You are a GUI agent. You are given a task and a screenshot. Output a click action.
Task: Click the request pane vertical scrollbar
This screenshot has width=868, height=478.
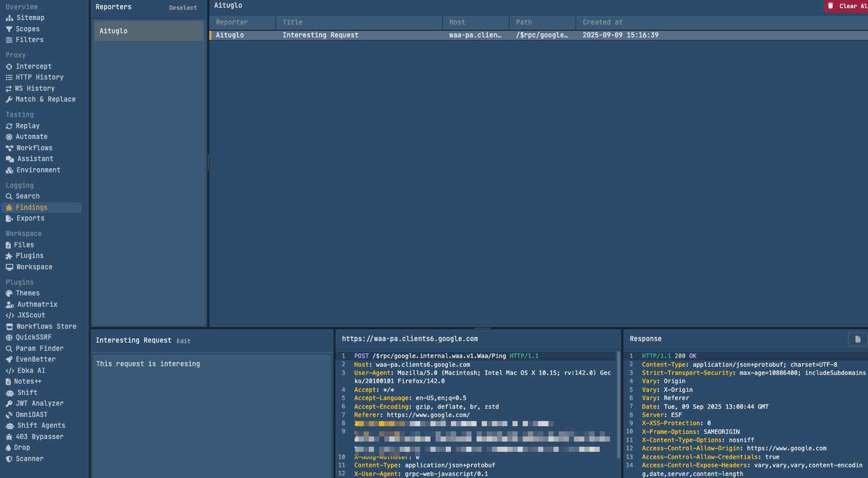[618, 405]
